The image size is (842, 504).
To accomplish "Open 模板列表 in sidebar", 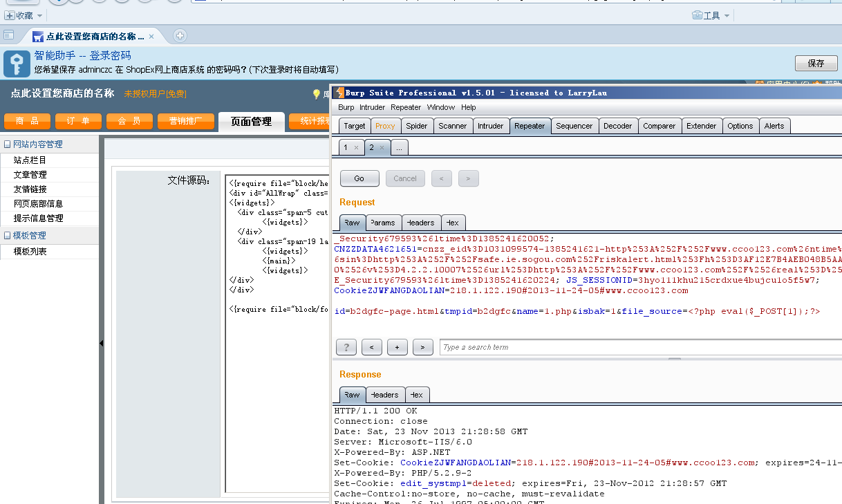I will pos(30,251).
